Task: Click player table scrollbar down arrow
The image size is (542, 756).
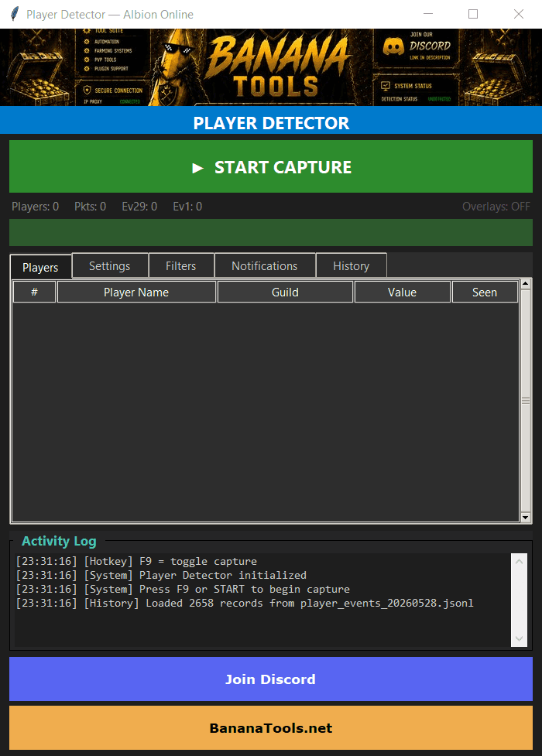Action: tap(526, 518)
